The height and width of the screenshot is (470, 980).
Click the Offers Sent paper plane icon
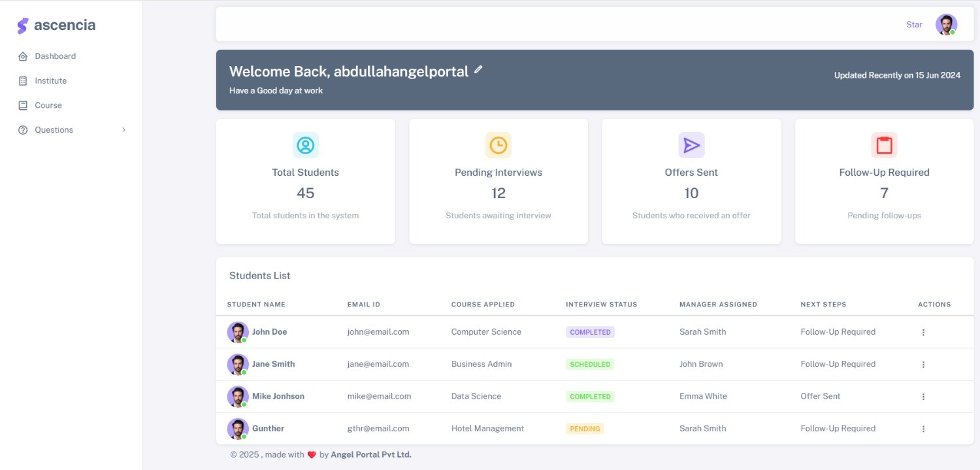[691, 145]
